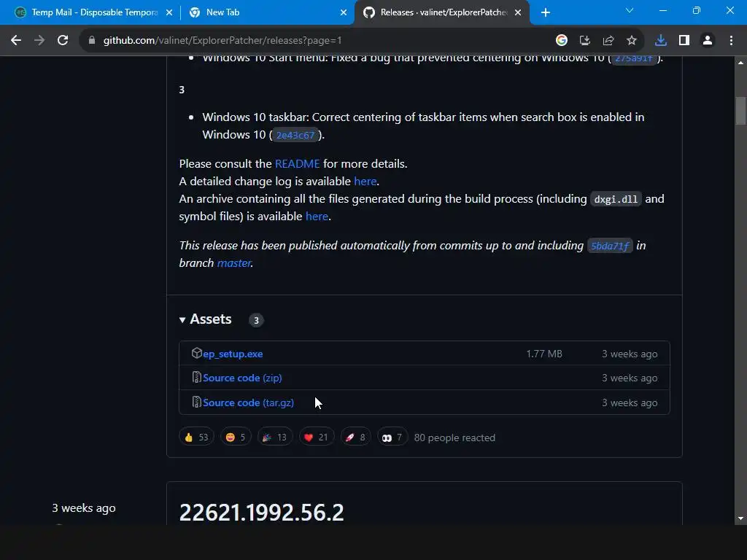Click the 80 people reacted text
747x560 pixels.
click(x=454, y=437)
